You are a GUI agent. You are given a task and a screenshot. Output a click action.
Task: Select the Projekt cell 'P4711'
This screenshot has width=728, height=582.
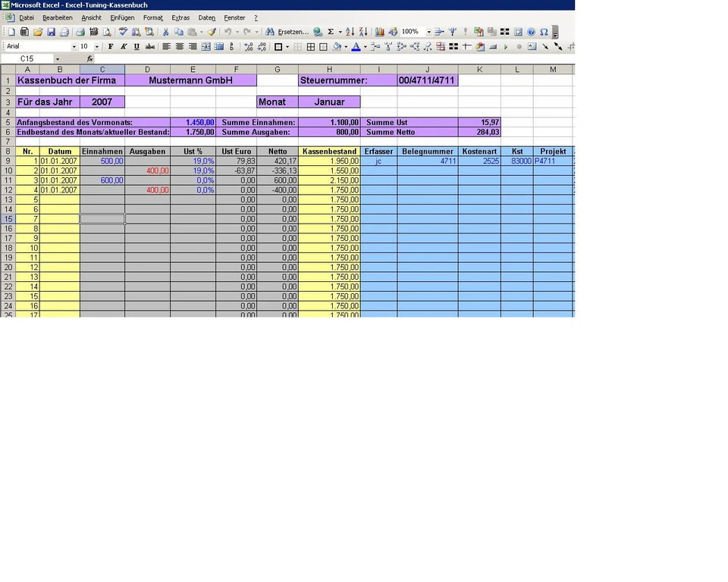pos(553,161)
